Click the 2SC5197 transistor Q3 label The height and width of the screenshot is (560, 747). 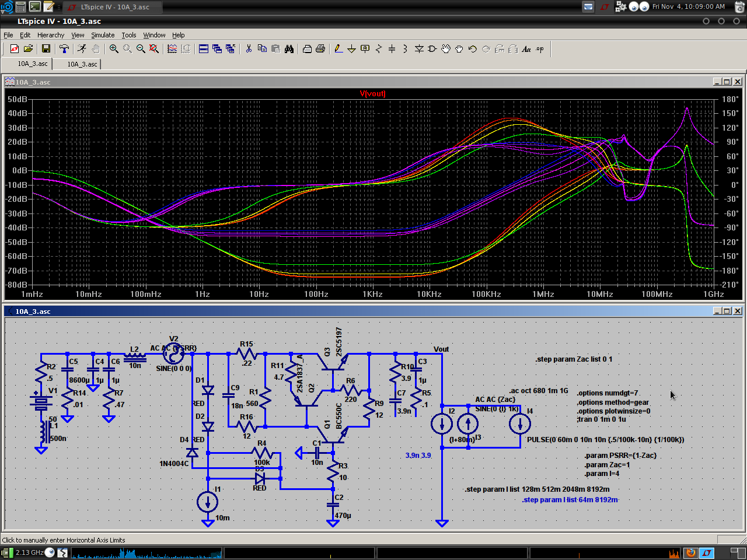(339, 342)
